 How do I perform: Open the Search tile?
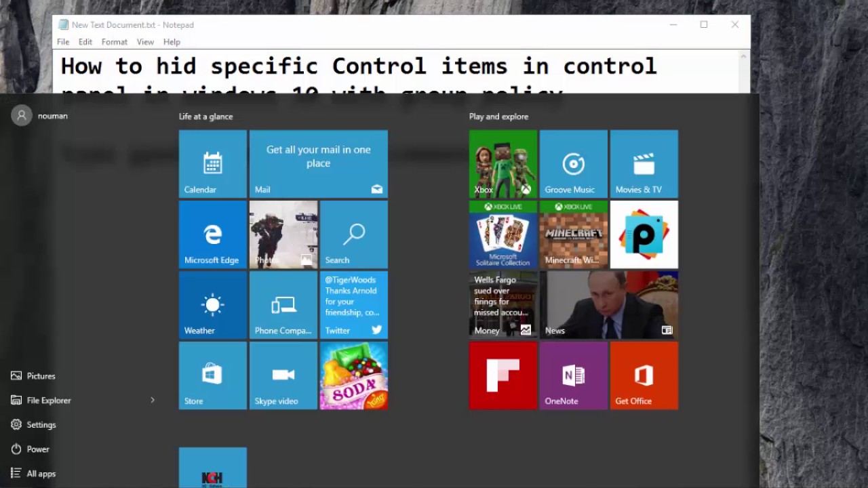click(x=354, y=235)
